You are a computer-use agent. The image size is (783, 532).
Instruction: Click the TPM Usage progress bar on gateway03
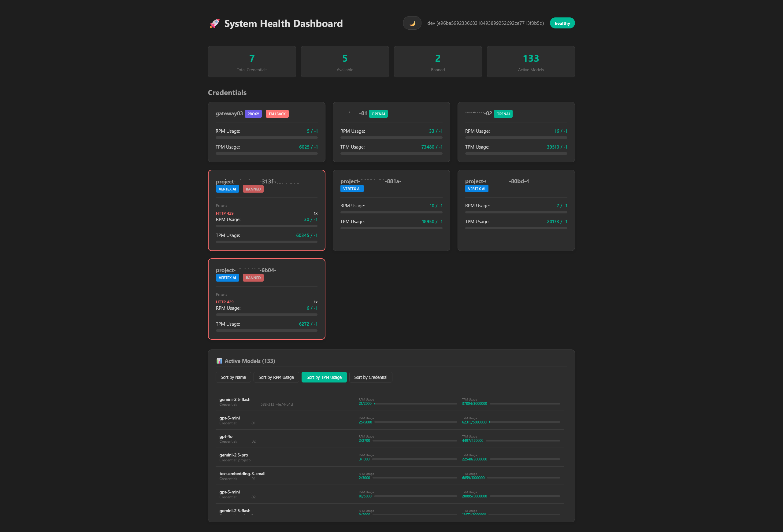[266, 153]
